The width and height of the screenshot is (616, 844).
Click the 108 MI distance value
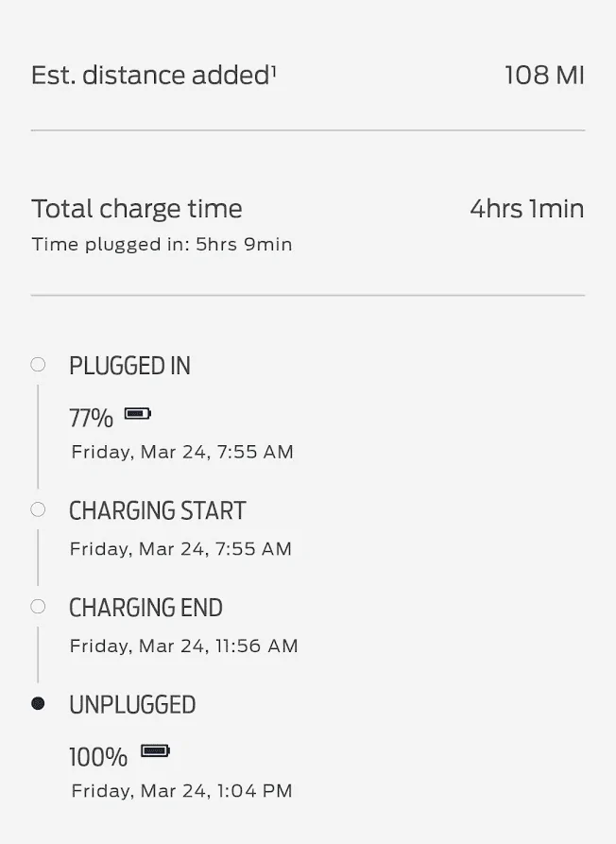tap(545, 75)
